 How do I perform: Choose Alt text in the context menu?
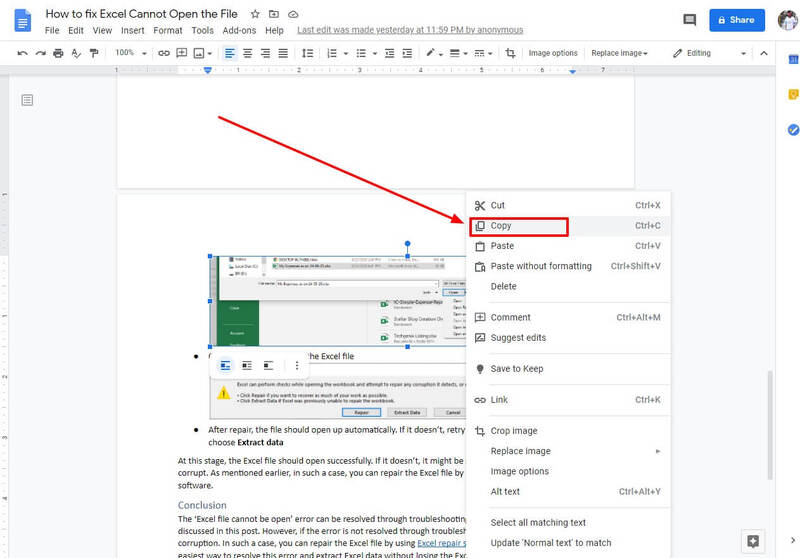[568, 491]
